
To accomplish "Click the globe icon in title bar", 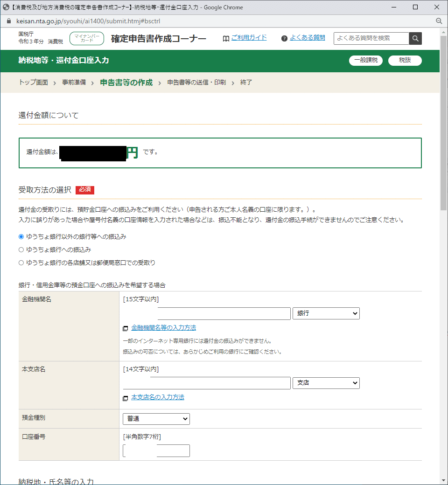I will click(6, 7).
